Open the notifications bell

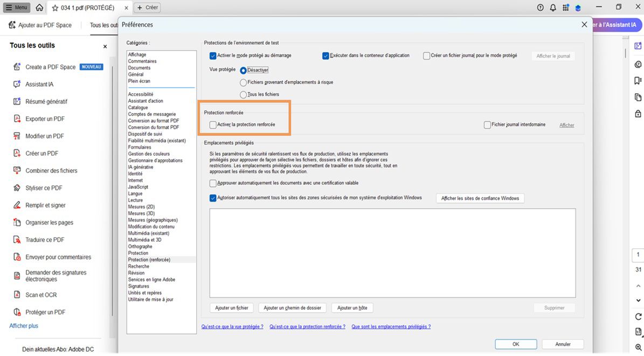click(553, 8)
